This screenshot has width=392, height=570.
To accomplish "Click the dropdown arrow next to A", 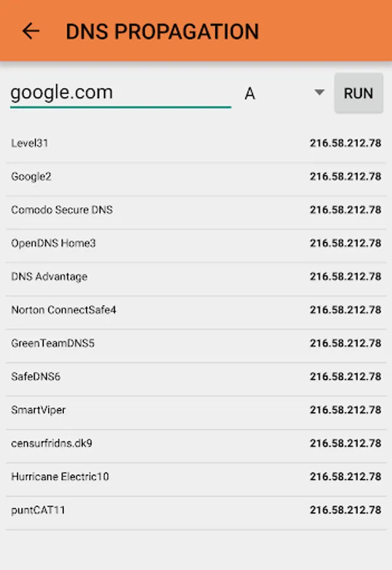I will tap(319, 93).
